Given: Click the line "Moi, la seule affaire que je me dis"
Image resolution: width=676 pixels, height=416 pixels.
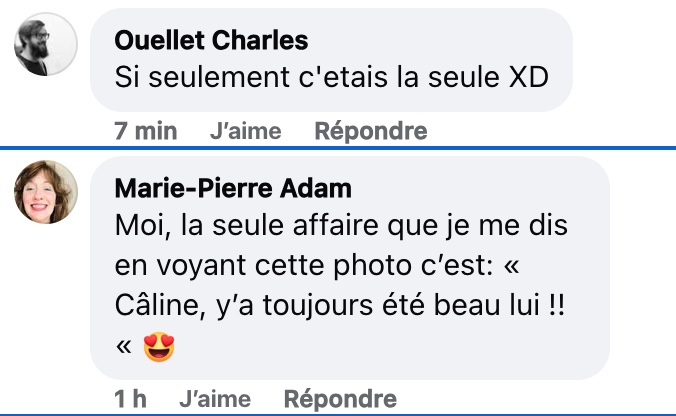Looking at the screenshot, I should [341, 226].
